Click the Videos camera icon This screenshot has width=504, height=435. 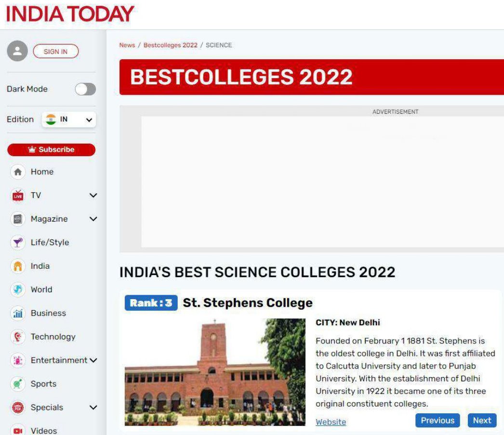pos(18,430)
